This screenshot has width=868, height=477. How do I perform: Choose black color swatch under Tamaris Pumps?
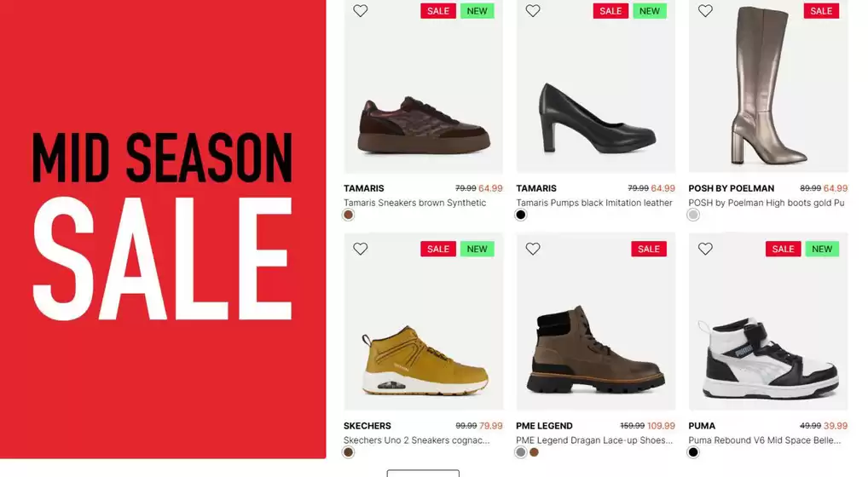521,215
